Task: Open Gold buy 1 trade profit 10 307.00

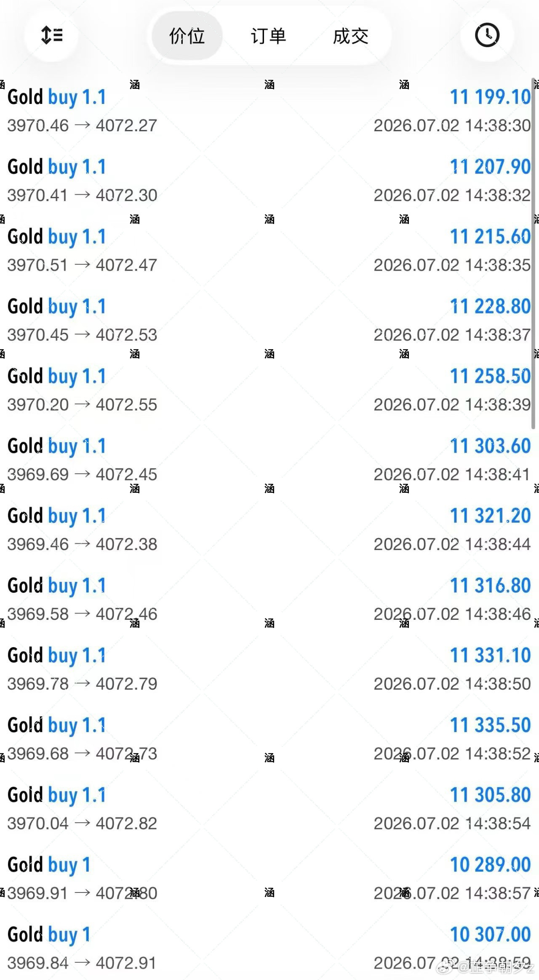Action: point(269,949)
